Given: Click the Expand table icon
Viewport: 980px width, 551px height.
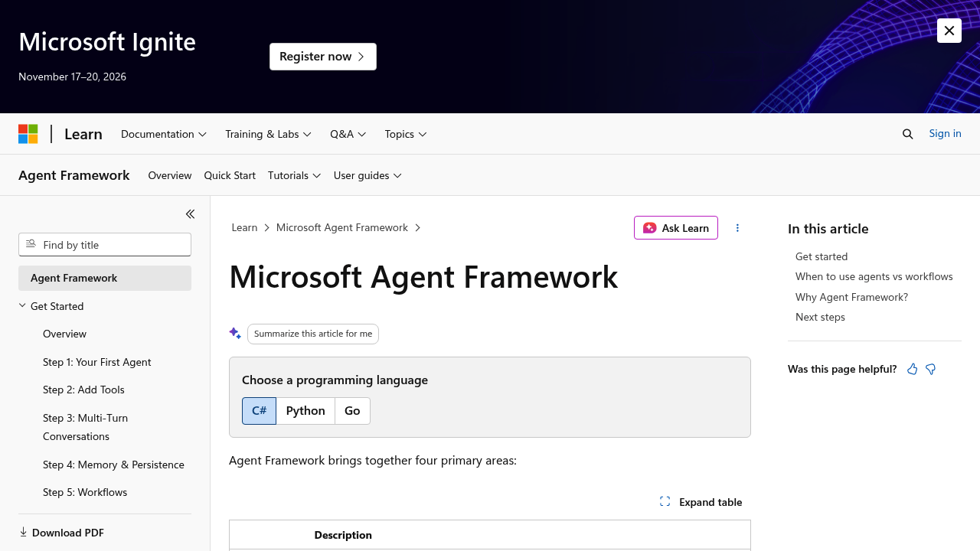Looking at the screenshot, I should click(x=665, y=502).
